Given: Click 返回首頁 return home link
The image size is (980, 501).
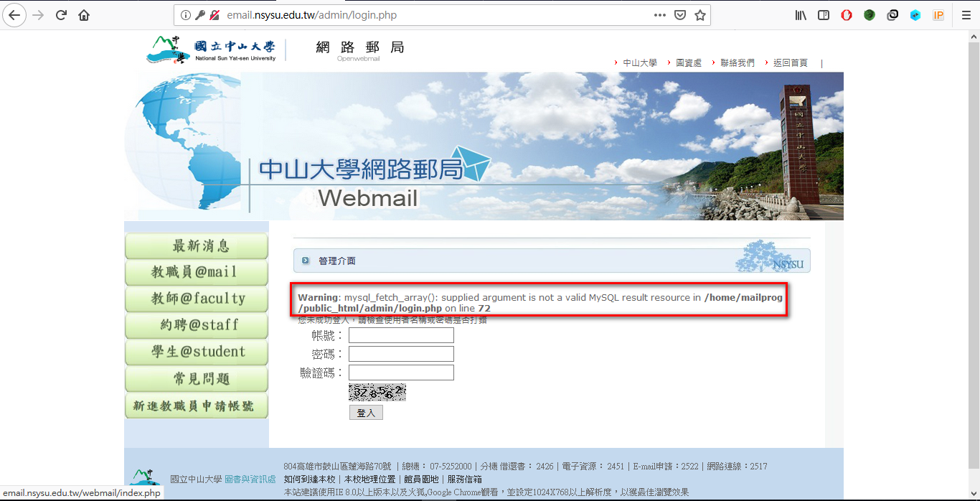Looking at the screenshot, I should tap(791, 63).
